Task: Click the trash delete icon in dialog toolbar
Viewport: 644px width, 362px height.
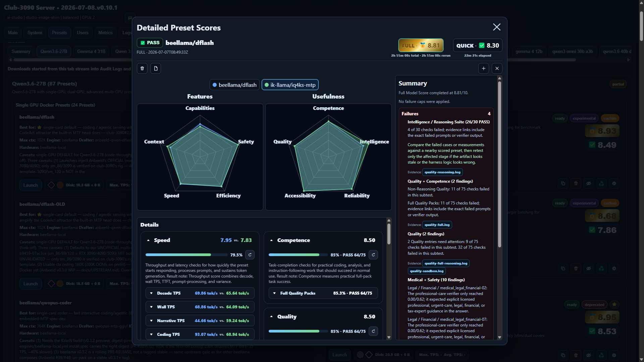Action: (x=142, y=68)
